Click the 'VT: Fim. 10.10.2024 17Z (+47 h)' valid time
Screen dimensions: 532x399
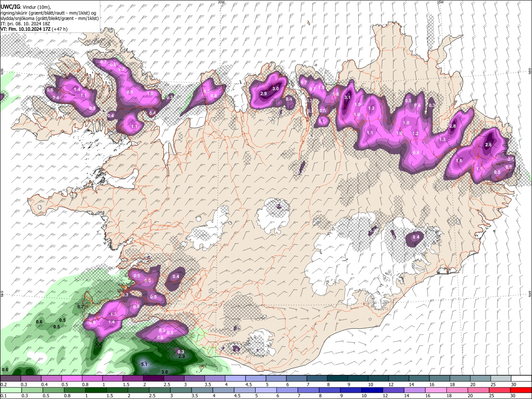pos(34,29)
